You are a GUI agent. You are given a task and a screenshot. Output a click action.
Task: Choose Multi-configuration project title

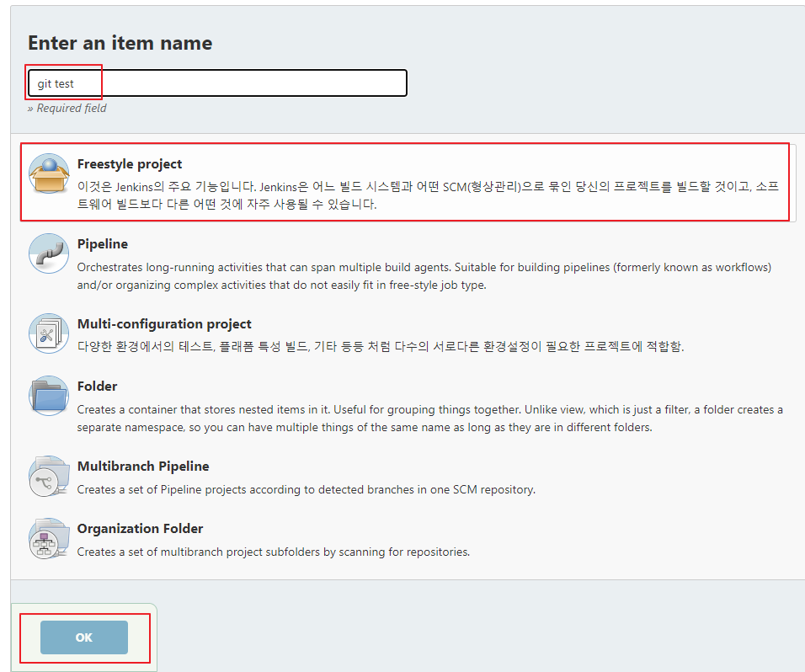[164, 324]
